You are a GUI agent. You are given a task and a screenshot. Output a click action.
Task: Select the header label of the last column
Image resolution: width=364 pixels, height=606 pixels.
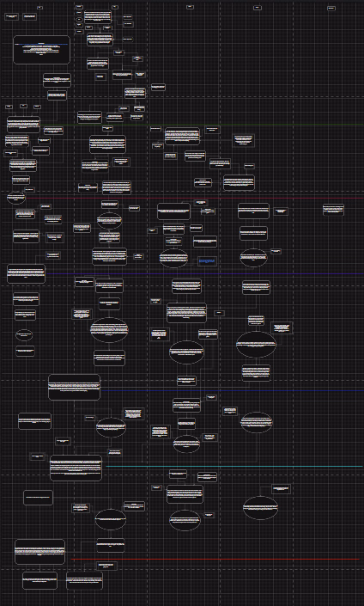(x=331, y=8)
